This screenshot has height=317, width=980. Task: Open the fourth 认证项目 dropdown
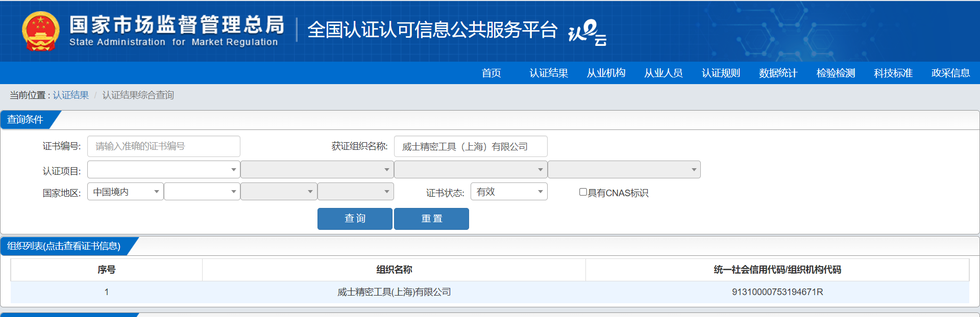[x=624, y=170]
